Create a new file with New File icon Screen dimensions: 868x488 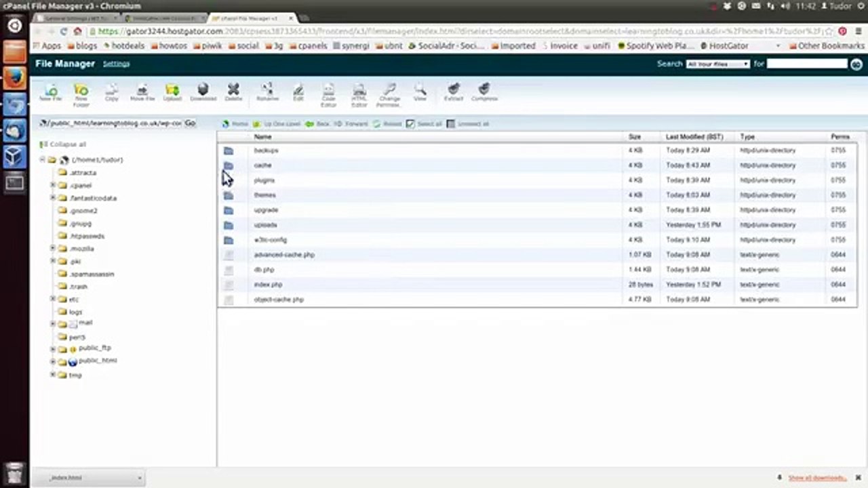click(51, 92)
